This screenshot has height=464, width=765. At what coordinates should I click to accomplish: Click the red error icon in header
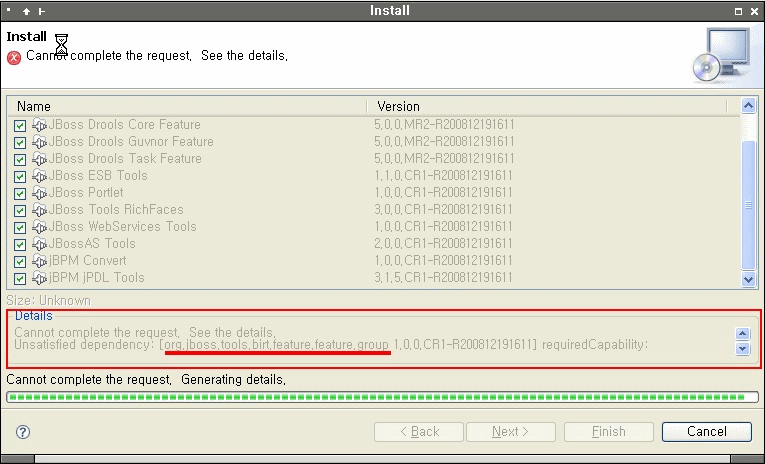pyautogui.click(x=14, y=58)
